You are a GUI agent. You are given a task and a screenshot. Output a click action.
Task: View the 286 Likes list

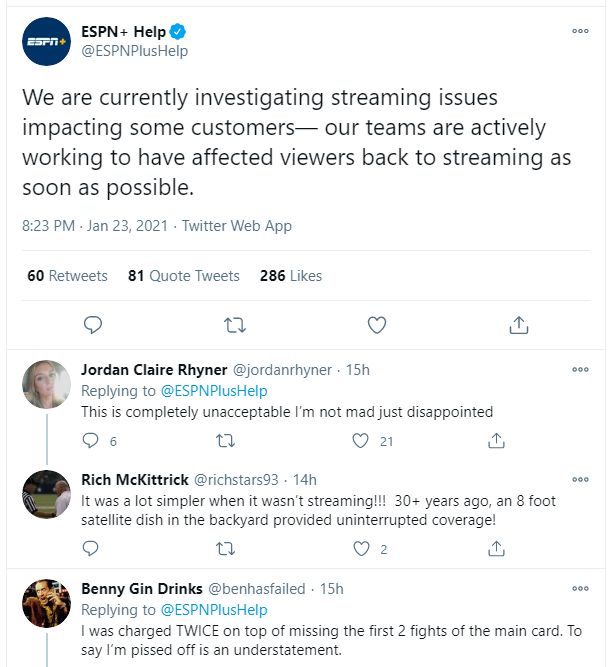291,276
